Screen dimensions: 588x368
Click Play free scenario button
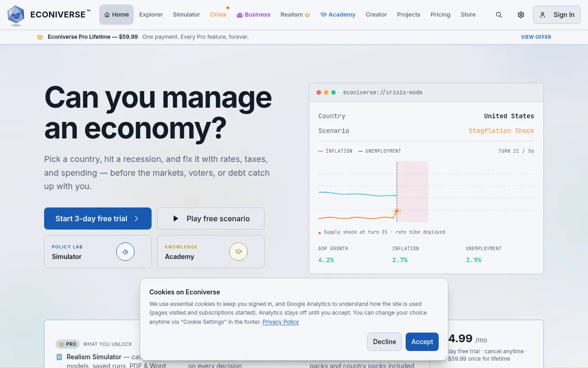pyautogui.click(x=211, y=218)
